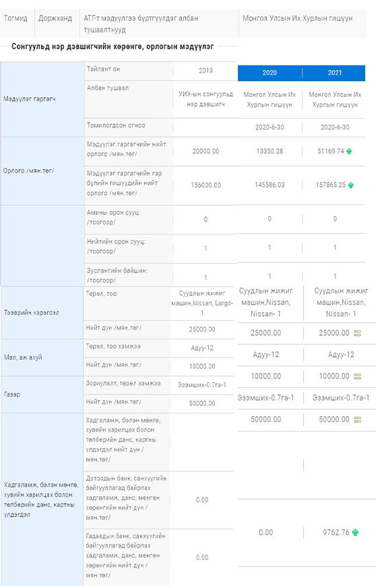Click the Доржханд name cell

coord(55,18)
